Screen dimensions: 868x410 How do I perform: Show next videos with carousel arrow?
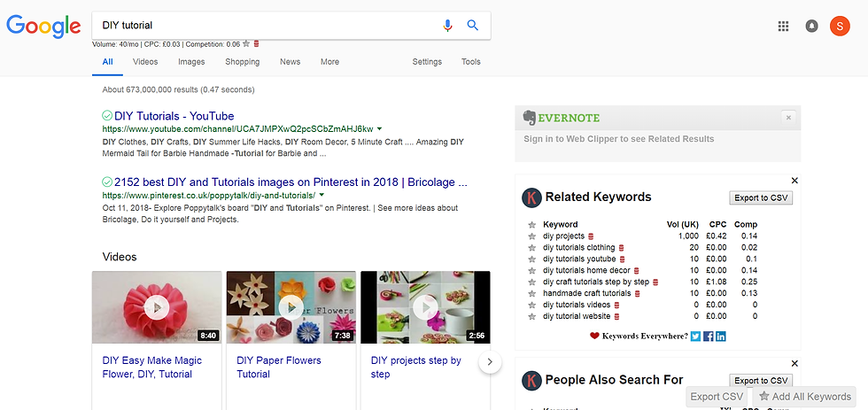490,362
